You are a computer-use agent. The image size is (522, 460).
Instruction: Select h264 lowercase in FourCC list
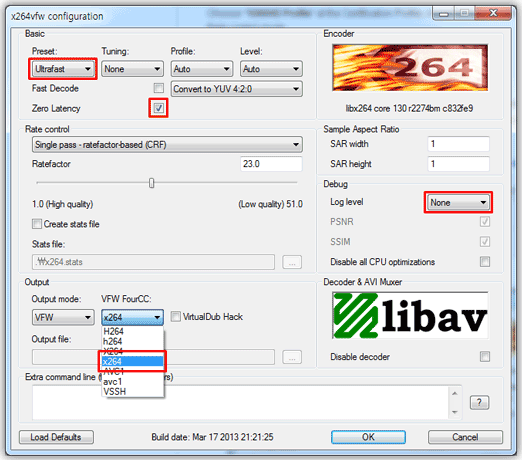click(132, 341)
